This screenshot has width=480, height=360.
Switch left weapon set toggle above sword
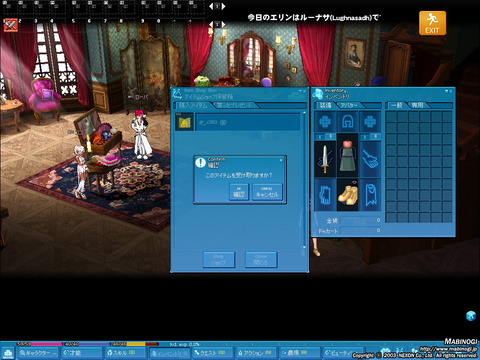click(325, 137)
